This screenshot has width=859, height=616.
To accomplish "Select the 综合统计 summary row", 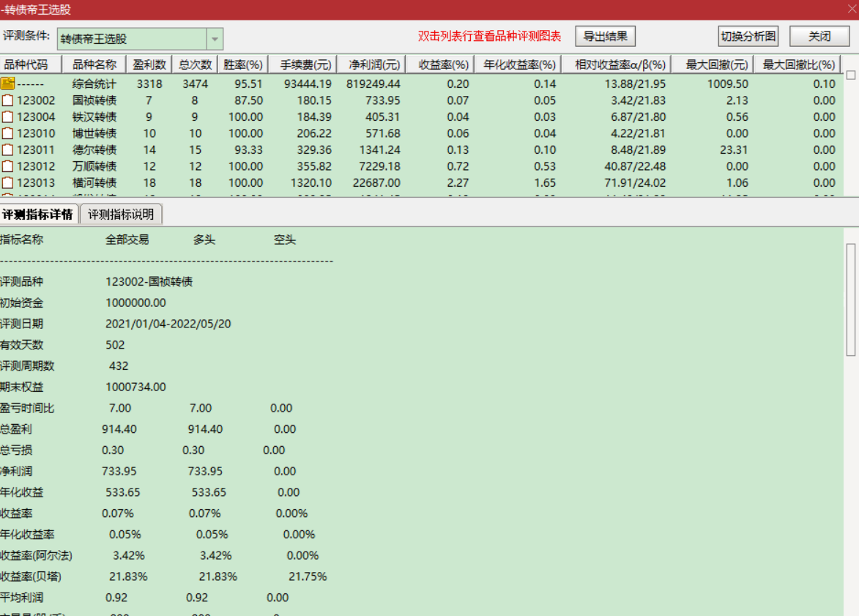I will click(421, 84).
